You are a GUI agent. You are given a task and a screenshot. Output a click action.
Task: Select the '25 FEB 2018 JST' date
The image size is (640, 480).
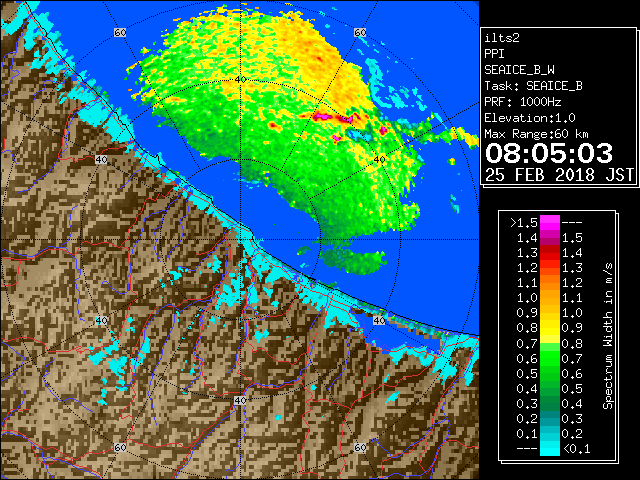pos(559,175)
